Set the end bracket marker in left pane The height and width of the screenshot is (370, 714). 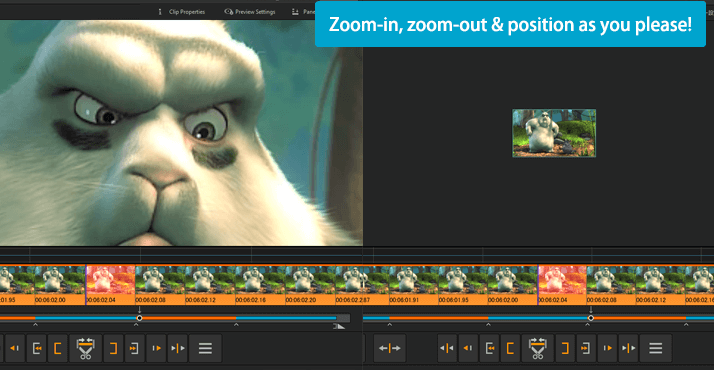(x=113, y=348)
